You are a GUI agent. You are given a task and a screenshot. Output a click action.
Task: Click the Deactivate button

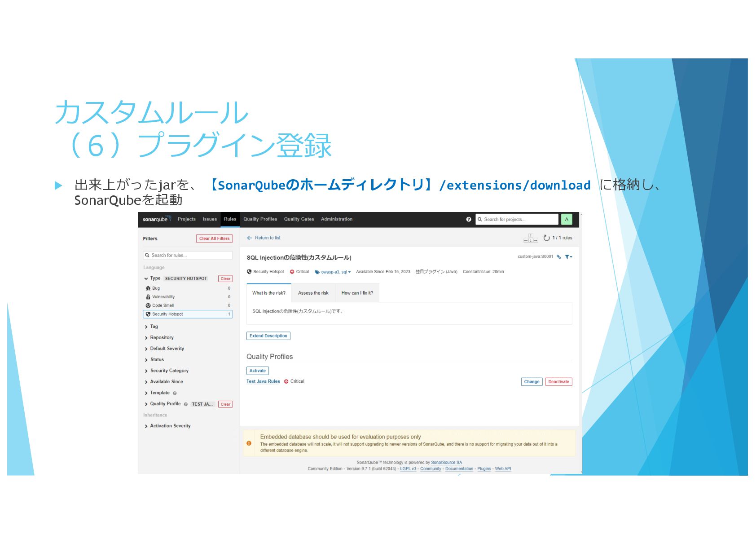coord(559,382)
